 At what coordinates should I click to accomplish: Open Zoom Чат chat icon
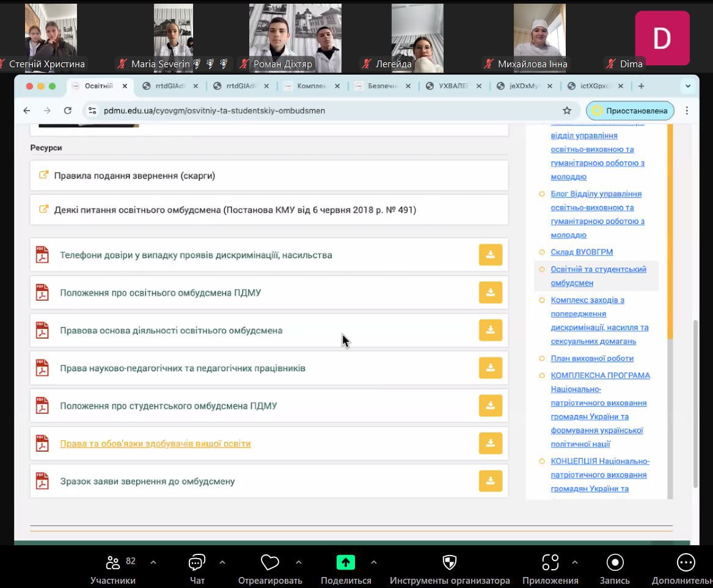pyautogui.click(x=197, y=562)
